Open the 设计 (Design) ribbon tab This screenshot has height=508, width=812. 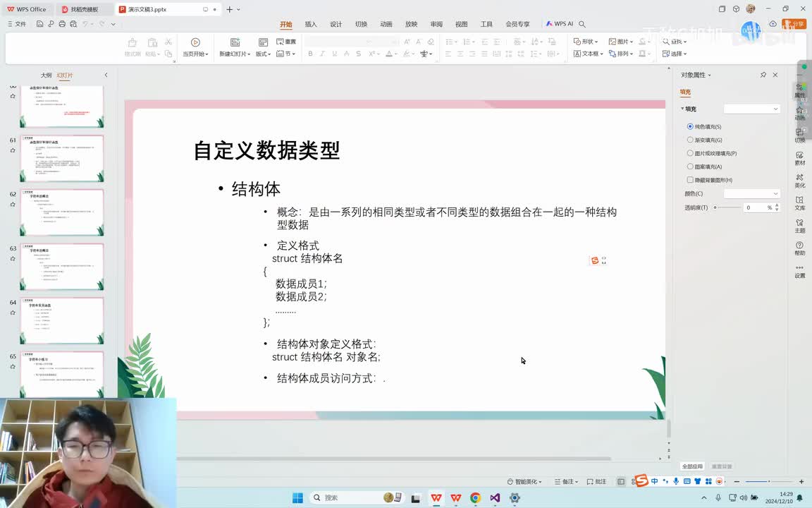pyautogui.click(x=336, y=25)
